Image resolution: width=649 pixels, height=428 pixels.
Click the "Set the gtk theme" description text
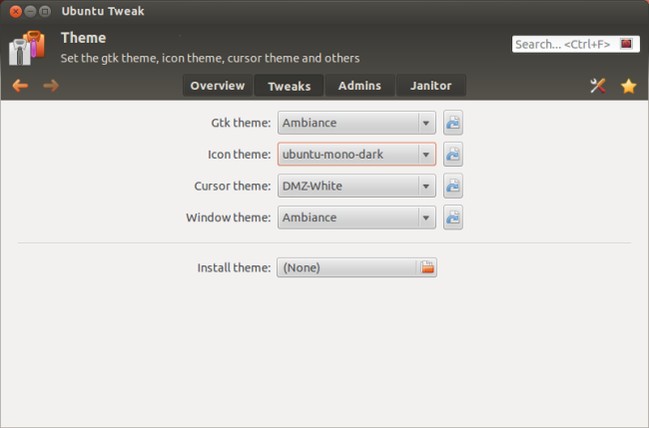pyautogui.click(x=210, y=58)
